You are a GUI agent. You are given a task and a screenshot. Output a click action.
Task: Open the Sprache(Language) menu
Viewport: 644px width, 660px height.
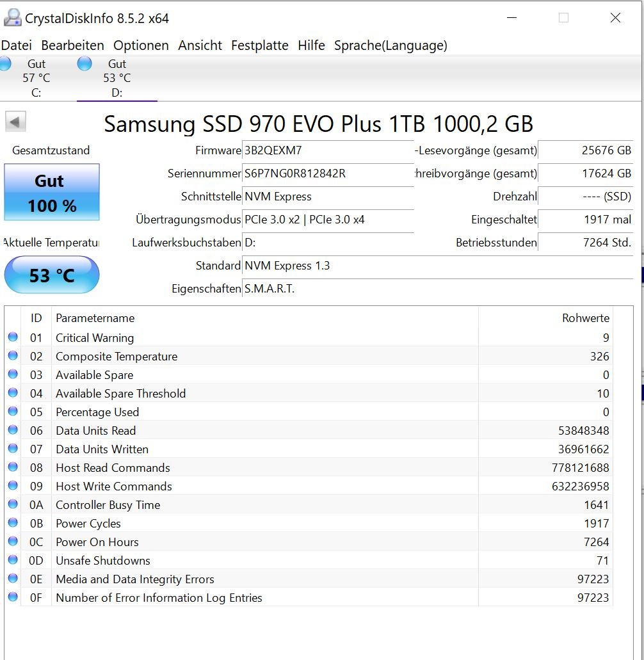tap(390, 45)
